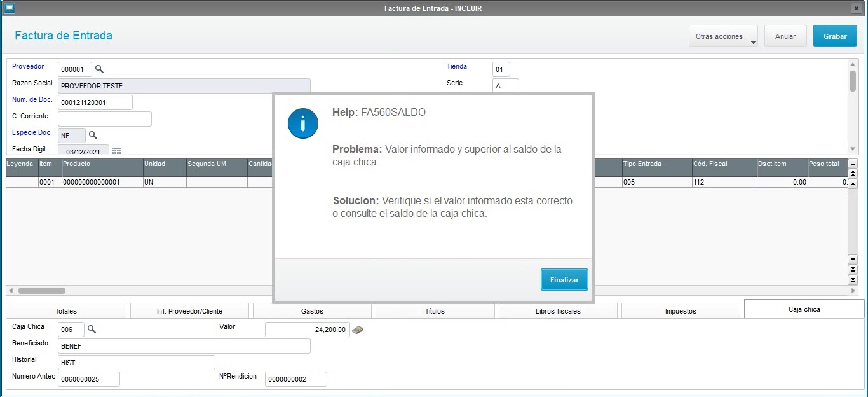The height and width of the screenshot is (397, 868).
Task: Click product cell 000000000000001
Action: pos(102,182)
